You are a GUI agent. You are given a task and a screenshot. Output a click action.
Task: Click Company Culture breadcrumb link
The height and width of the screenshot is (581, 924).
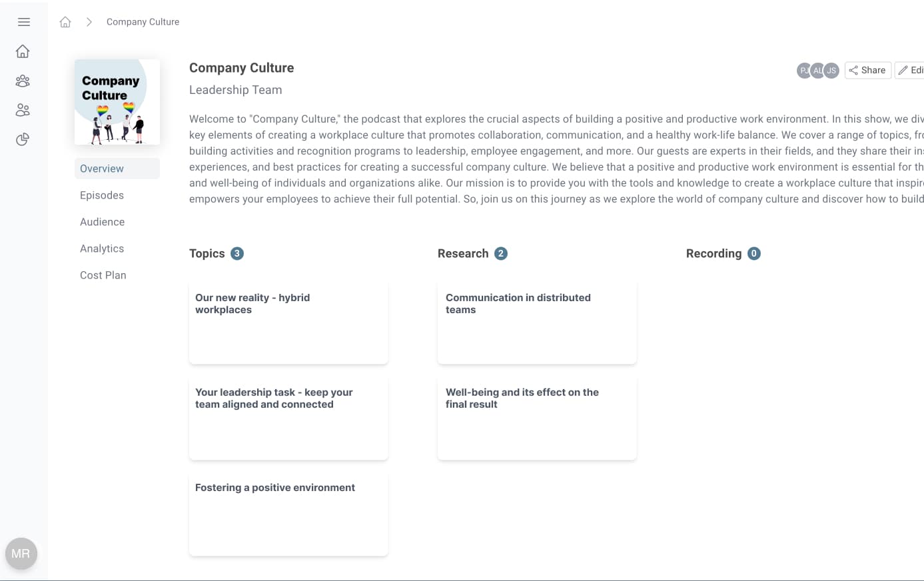143,22
